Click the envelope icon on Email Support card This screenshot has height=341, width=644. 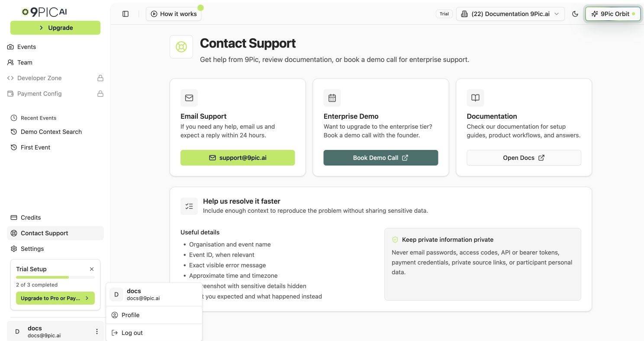pos(189,98)
